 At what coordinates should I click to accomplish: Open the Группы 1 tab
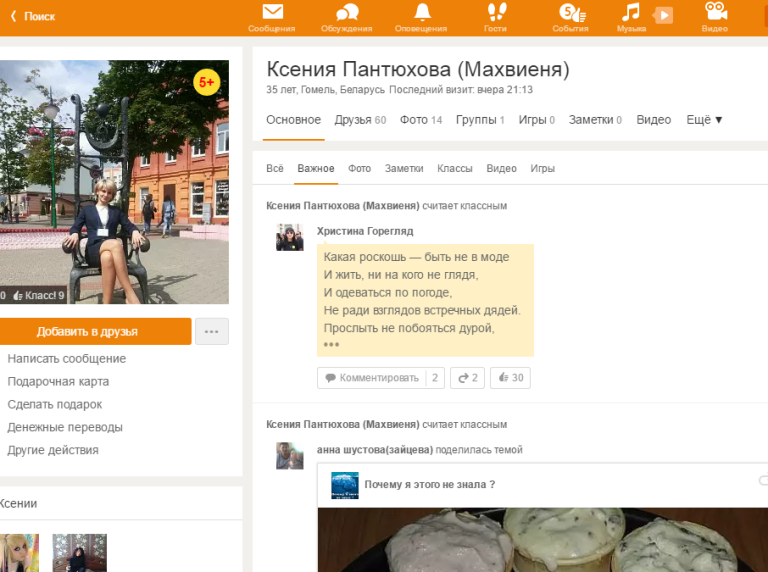pos(480,120)
